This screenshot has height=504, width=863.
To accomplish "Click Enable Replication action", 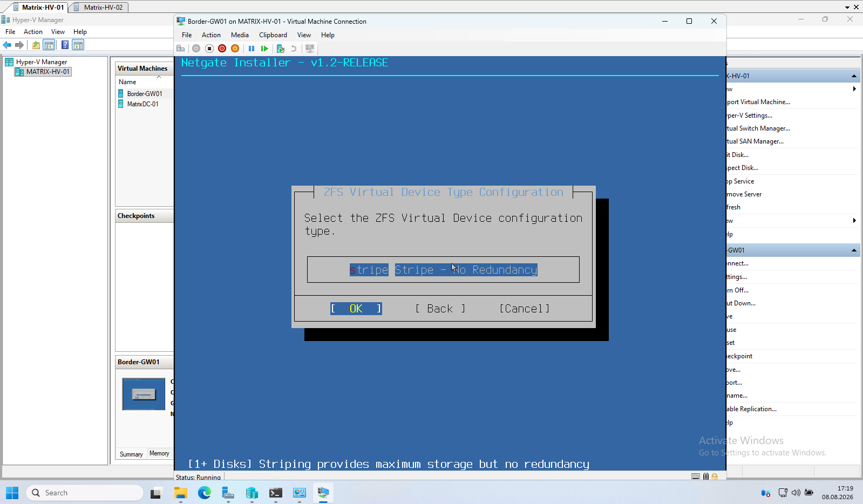I will point(751,409).
